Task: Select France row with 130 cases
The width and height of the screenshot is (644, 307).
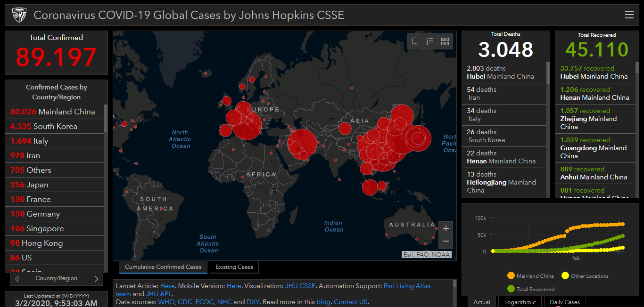Action: coord(55,199)
